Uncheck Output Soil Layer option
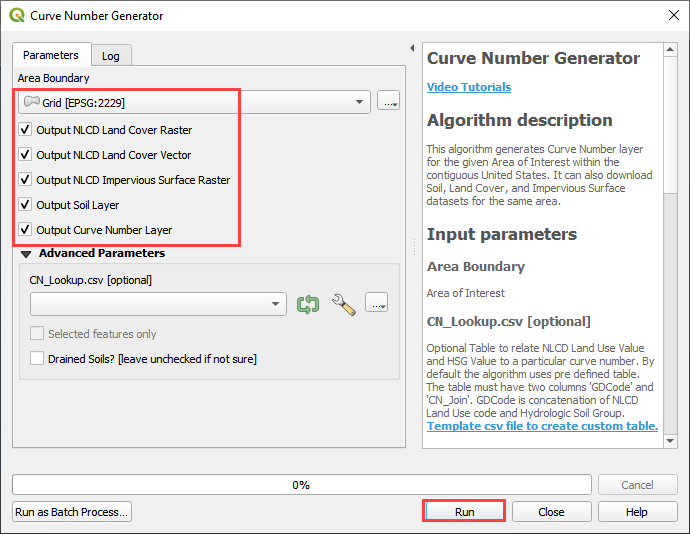Screen dimensions: 690x534 click(25, 205)
